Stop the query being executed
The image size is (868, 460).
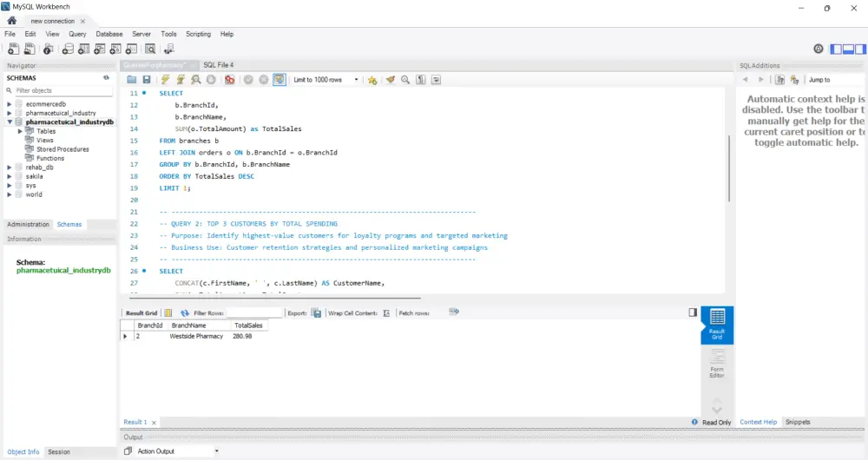pyautogui.click(x=211, y=80)
